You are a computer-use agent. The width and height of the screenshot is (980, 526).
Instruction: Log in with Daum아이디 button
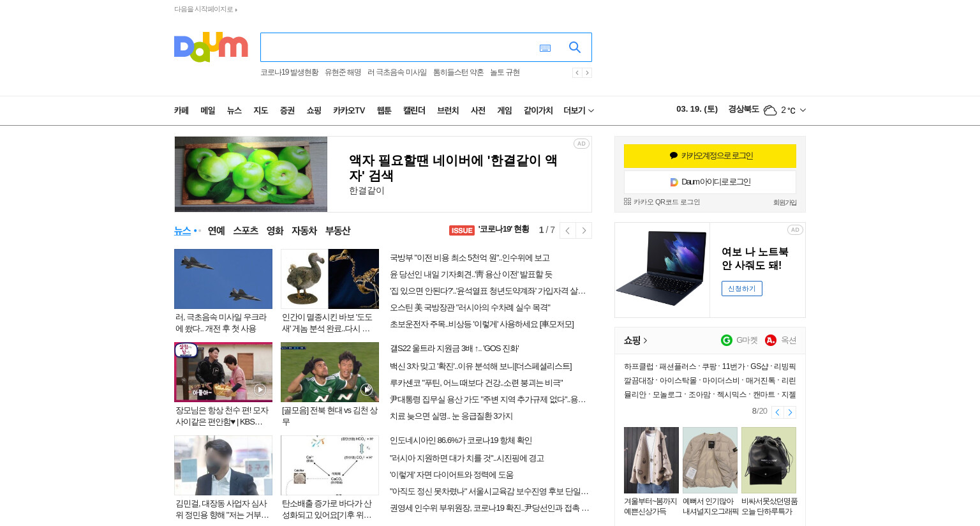710,182
